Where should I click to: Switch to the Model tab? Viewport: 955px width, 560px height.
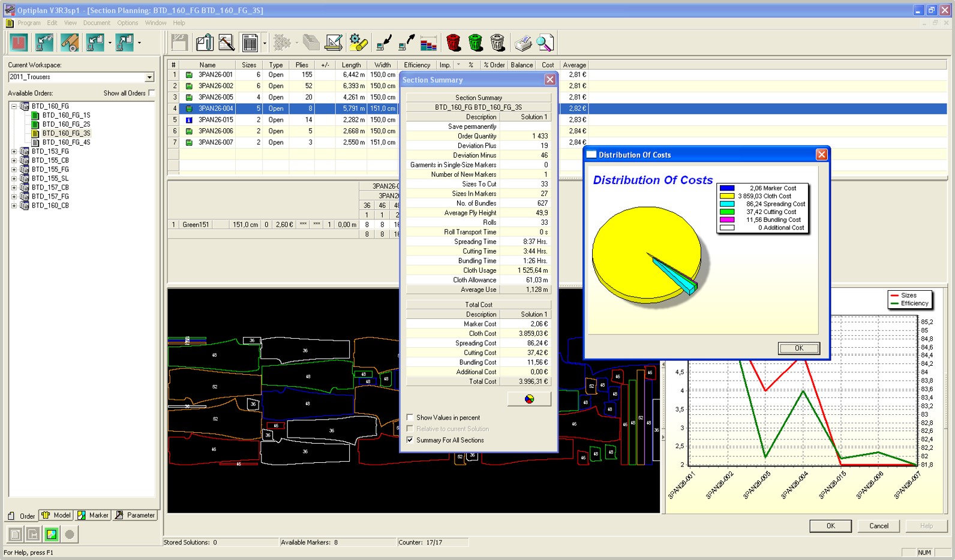point(56,515)
